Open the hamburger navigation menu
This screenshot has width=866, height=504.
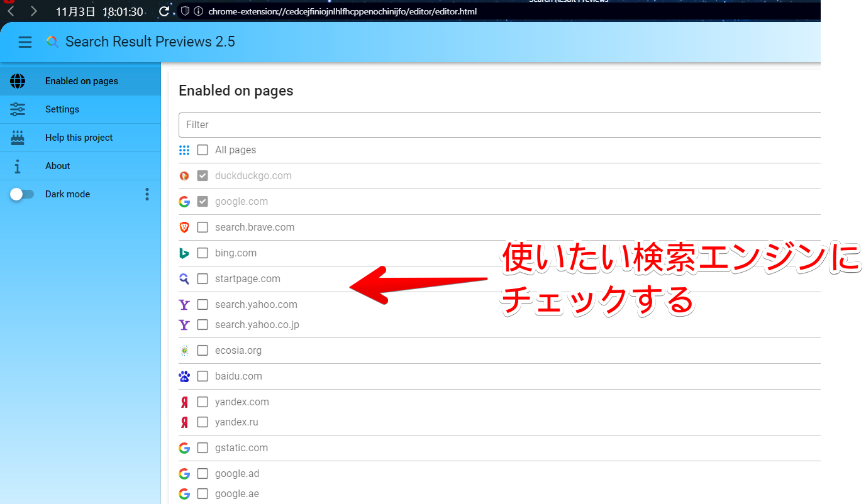[x=25, y=42]
